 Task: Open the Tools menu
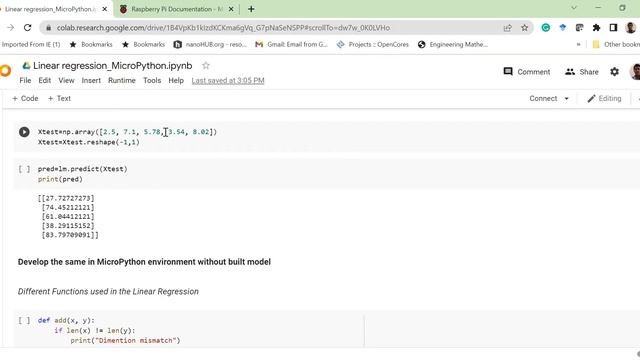pyautogui.click(x=152, y=80)
